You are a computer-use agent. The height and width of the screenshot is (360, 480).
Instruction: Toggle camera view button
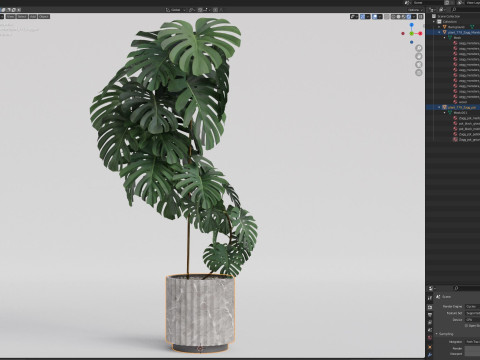[x=419, y=65]
